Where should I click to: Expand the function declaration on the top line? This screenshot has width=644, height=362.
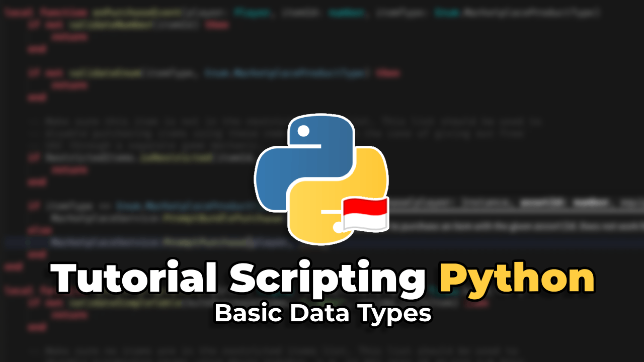[x=151, y=13]
